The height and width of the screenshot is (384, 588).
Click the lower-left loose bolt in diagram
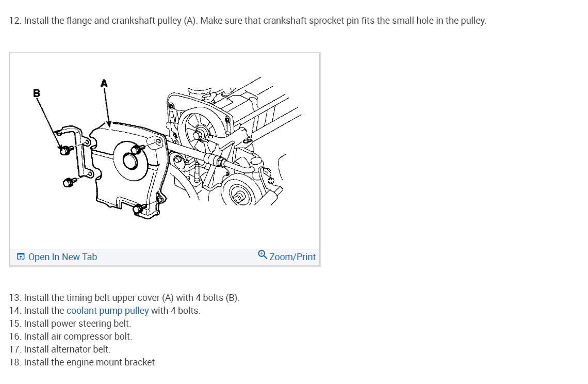coord(69,183)
